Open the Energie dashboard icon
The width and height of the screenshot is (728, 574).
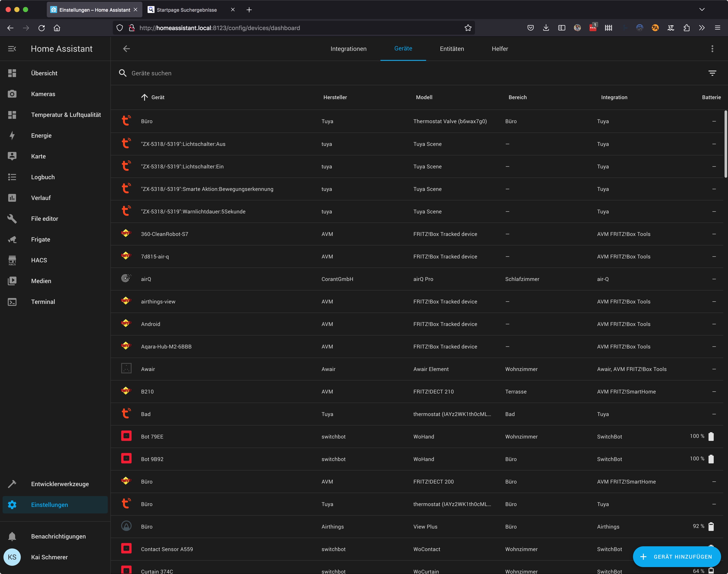(12, 135)
